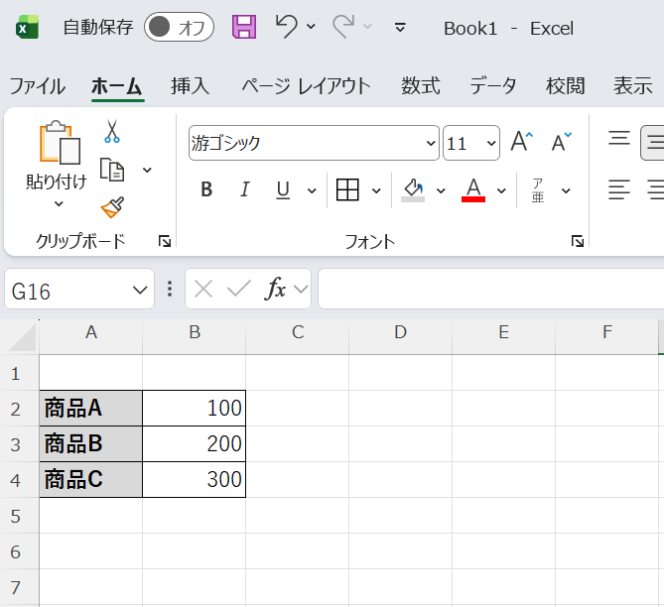Click the Cut scissors icon
The image size is (664, 607).
coord(112,131)
